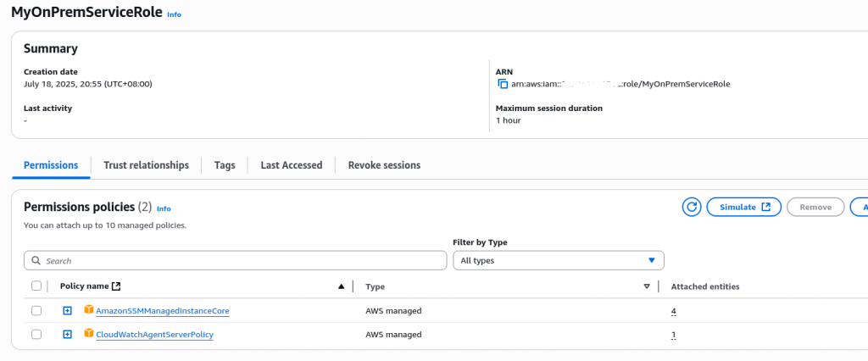Focus the policy Search input field

tap(236, 260)
